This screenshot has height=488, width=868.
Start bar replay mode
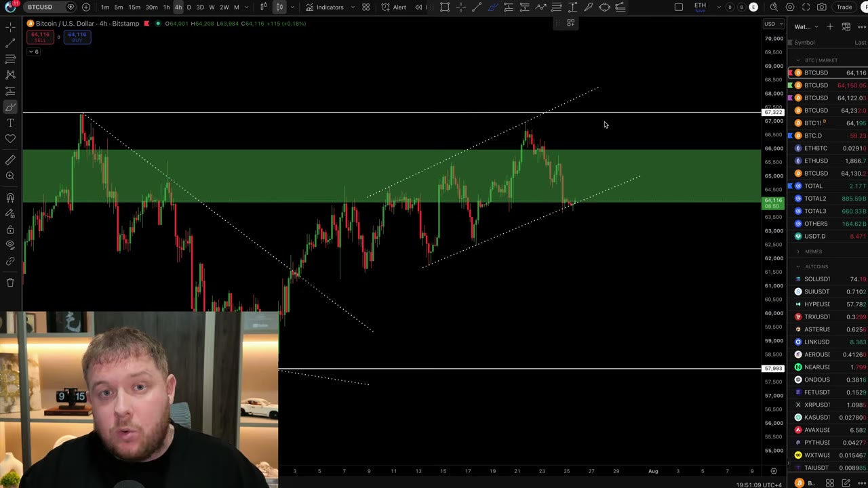418,7
